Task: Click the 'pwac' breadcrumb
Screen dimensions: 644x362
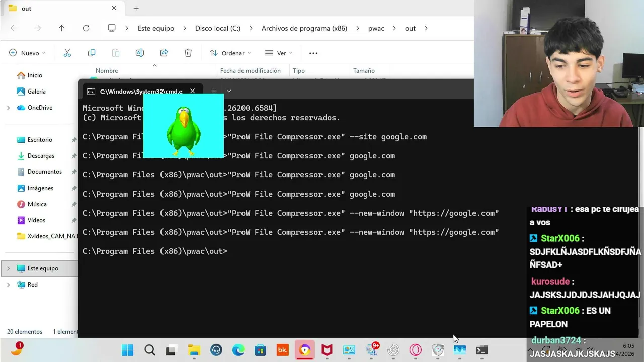Action: pos(376,28)
